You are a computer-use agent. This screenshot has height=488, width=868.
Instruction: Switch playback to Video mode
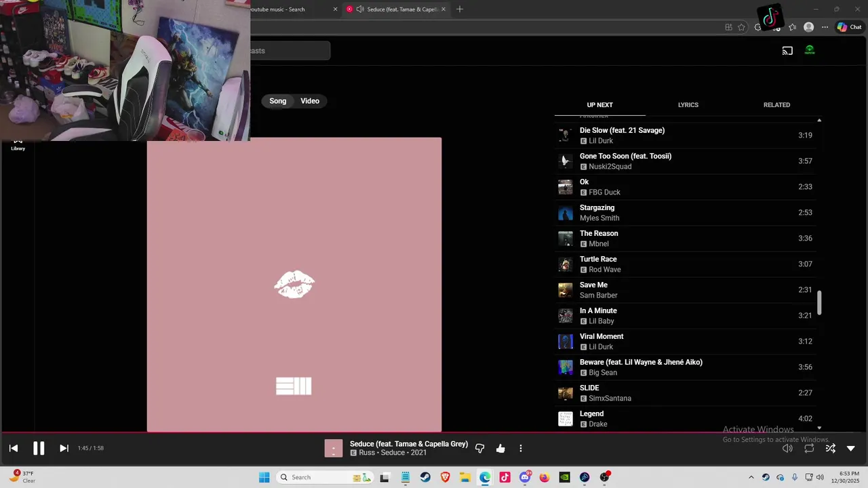click(310, 101)
